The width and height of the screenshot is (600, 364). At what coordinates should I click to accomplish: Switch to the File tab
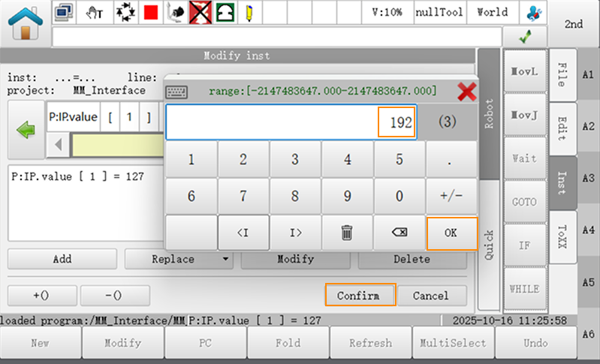click(562, 75)
